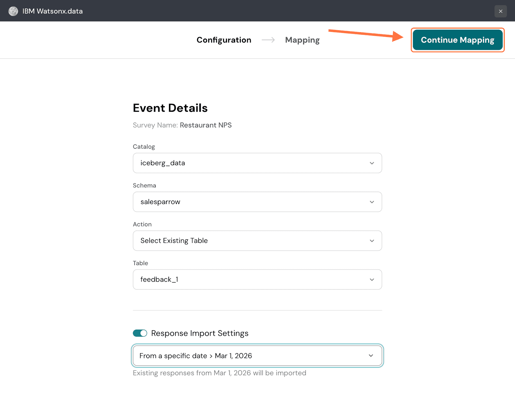The image size is (515, 420).
Task: Click the chevron in the Schema field
Action: coord(372,202)
